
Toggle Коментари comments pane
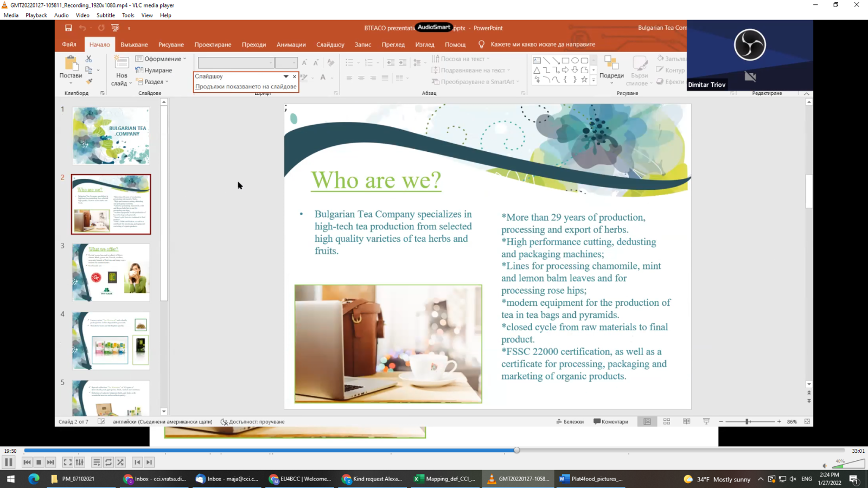coord(611,421)
